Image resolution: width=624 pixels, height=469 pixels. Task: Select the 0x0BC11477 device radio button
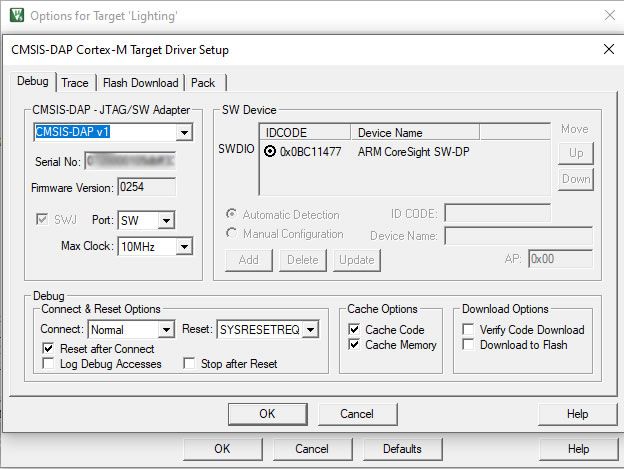270,151
